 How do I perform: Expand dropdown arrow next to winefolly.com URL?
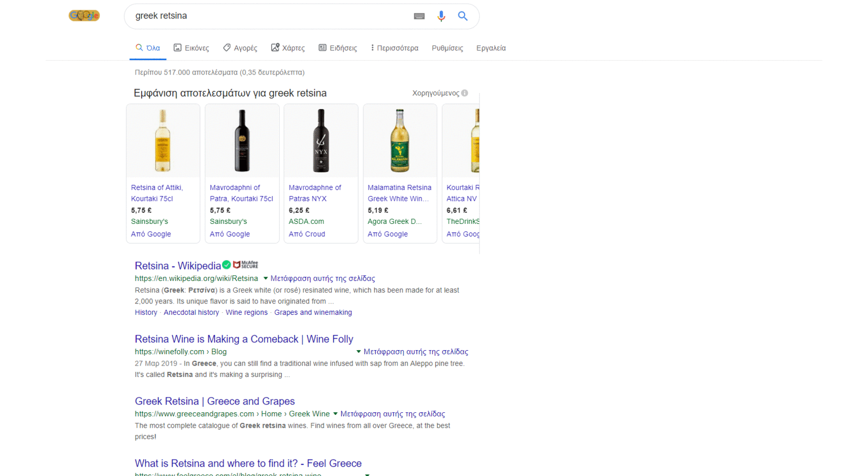358,352
